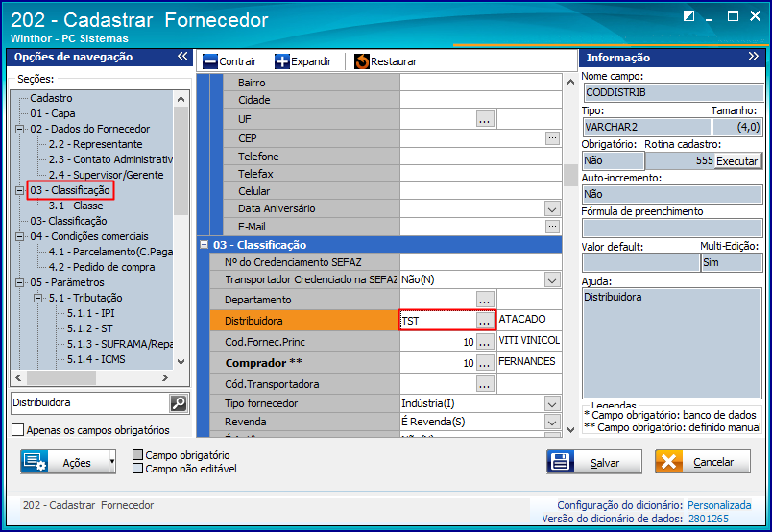Image resolution: width=772 pixels, height=532 pixels.
Task: Click the Expandir toolbar label
Action: click(x=311, y=61)
